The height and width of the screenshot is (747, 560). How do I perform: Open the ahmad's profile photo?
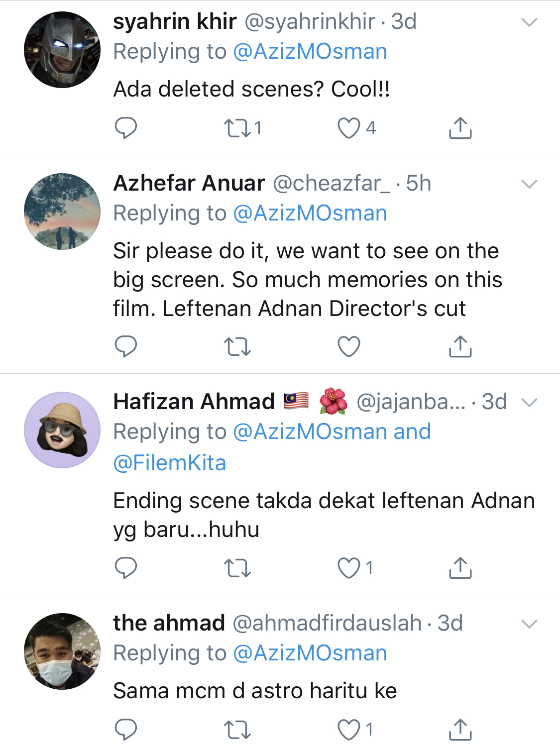point(62,651)
